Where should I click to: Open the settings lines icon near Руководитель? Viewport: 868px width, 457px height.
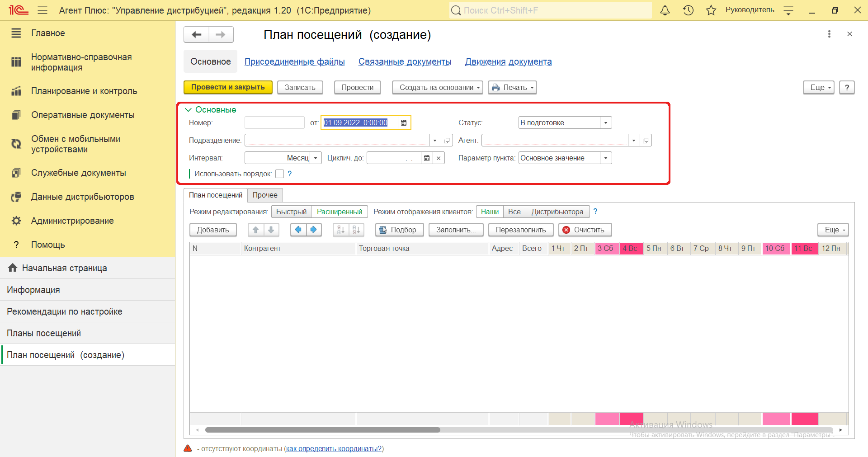tap(788, 10)
